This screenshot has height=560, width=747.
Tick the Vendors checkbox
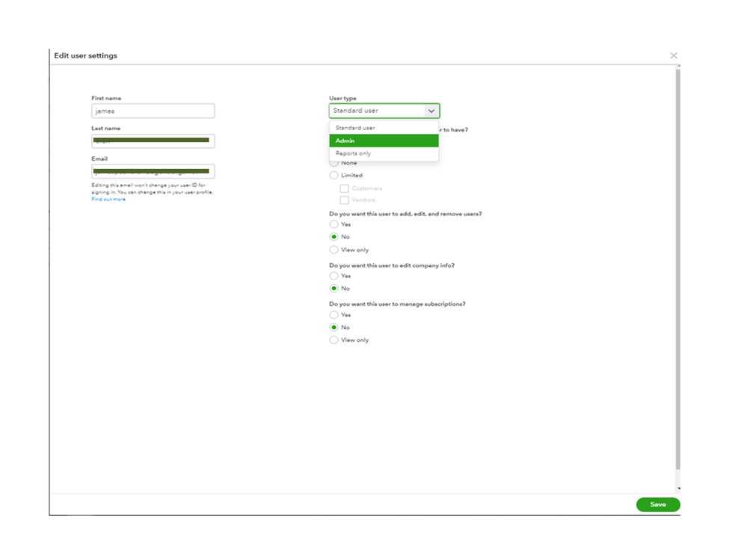coord(344,200)
